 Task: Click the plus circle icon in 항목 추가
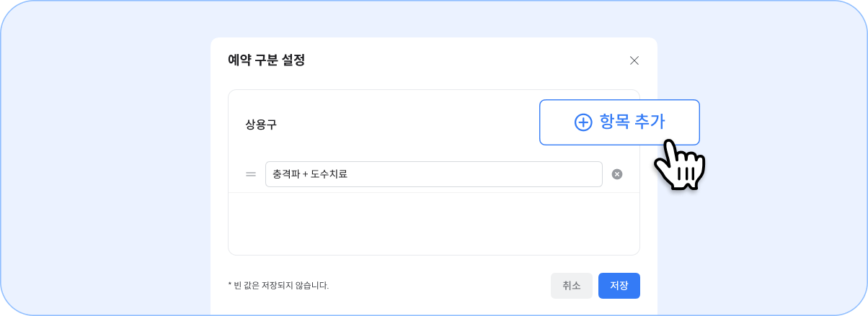[x=583, y=122]
